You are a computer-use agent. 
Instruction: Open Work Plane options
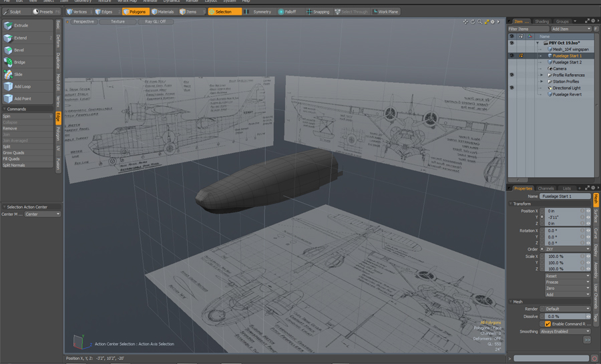(385, 12)
